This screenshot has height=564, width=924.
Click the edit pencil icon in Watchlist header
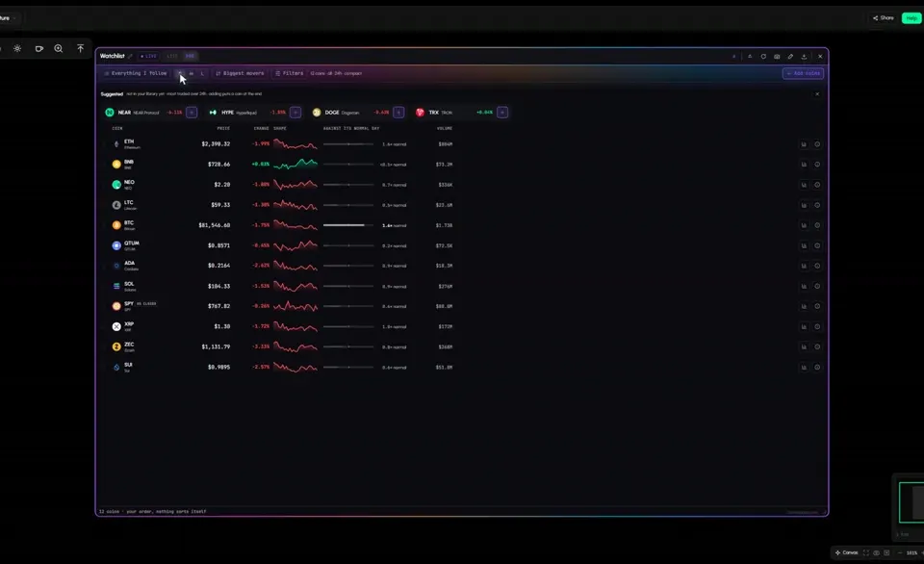(790, 57)
